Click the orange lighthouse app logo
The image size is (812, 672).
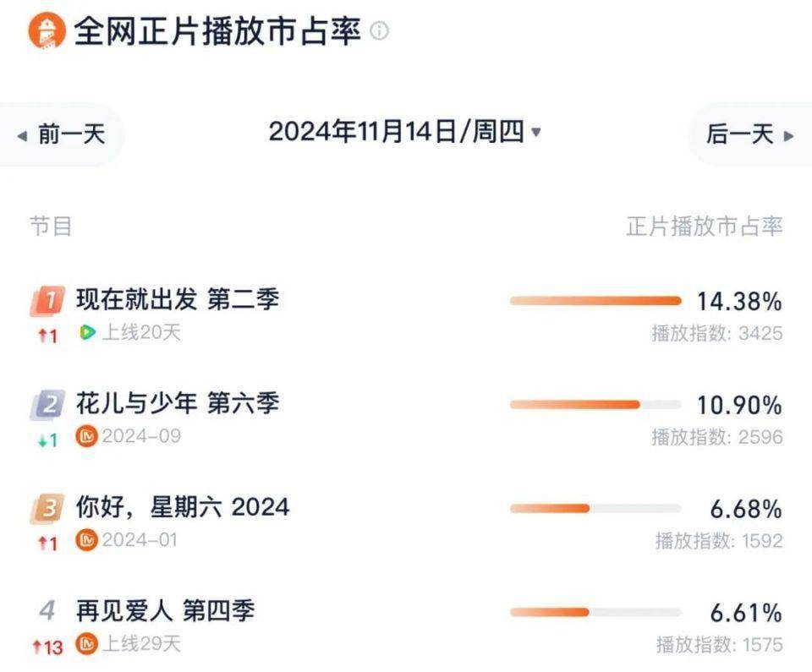point(47,30)
